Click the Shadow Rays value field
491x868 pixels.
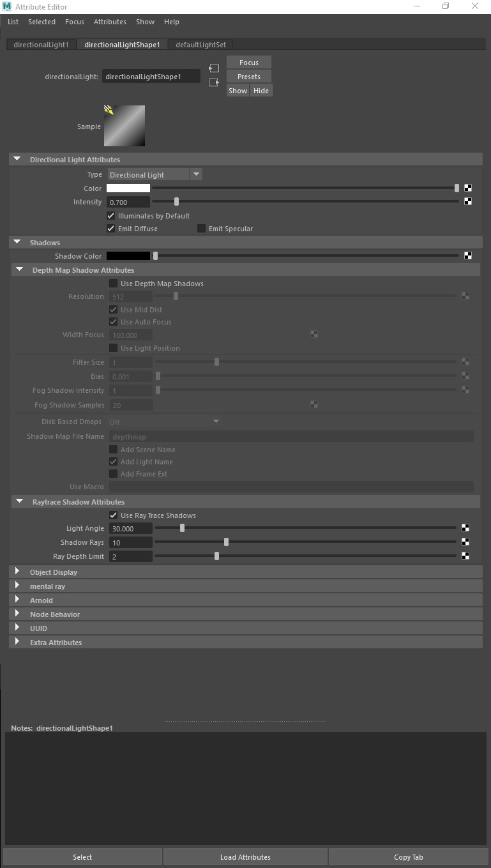click(130, 542)
